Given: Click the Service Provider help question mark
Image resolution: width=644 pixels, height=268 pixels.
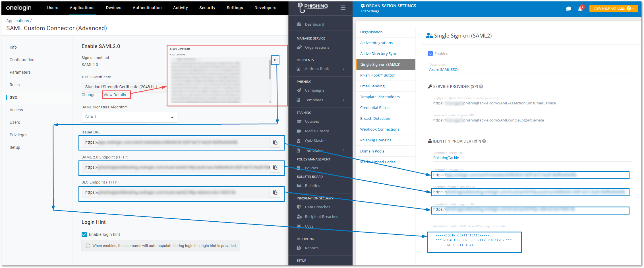Looking at the screenshot, I should pyautogui.click(x=481, y=86).
